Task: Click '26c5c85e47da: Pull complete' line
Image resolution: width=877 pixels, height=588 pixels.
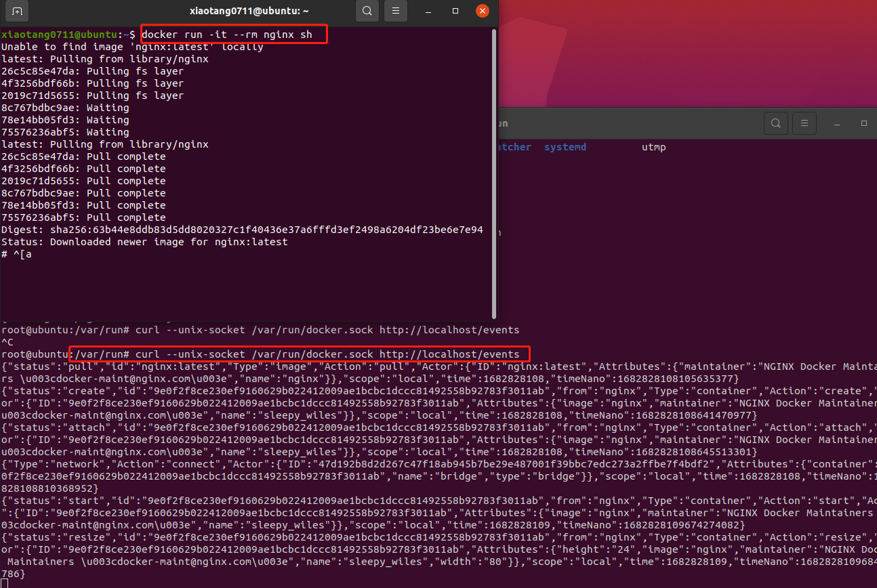Action: pos(83,156)
